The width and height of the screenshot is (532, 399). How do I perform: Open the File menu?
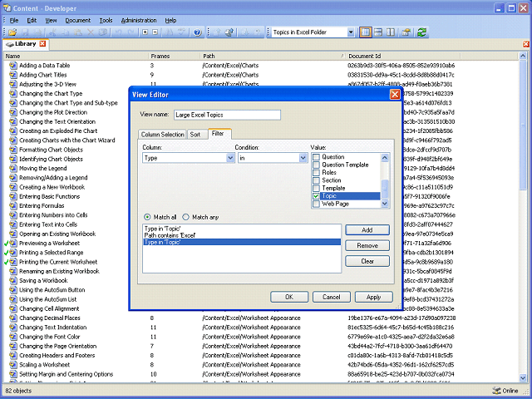(x=14, y=20)
